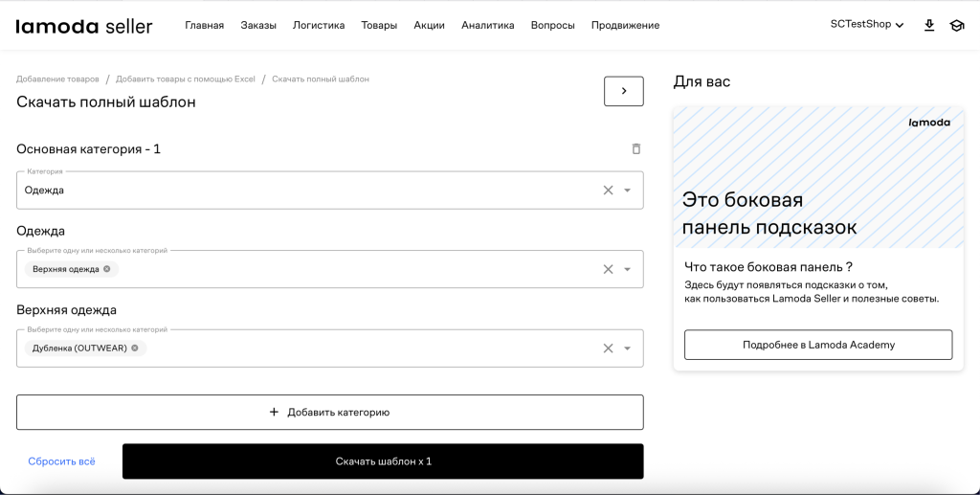Open the Аналитика menu item
The width and height of the screenshot is (980, 495).
(487, 26)
